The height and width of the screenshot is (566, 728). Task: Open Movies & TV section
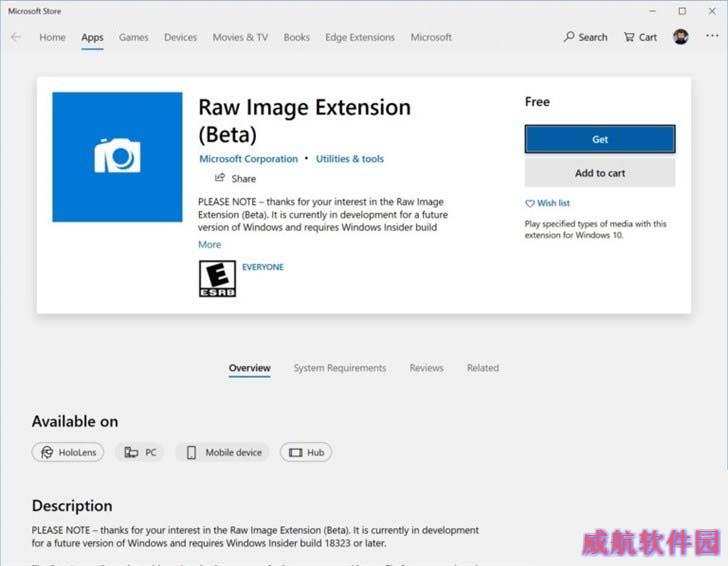click(x=240, y=37)
